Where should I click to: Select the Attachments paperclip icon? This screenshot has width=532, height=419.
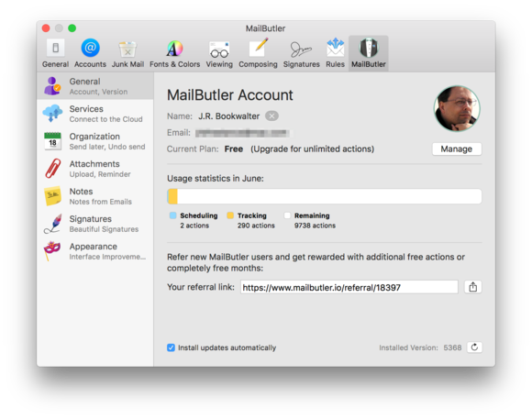52,169
